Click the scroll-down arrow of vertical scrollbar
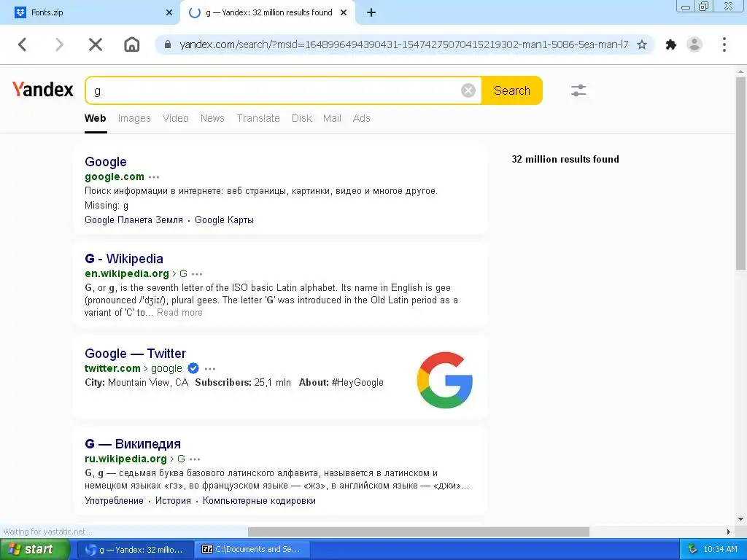This screenshot has width=747, height=560. click(x=741, y=519)
